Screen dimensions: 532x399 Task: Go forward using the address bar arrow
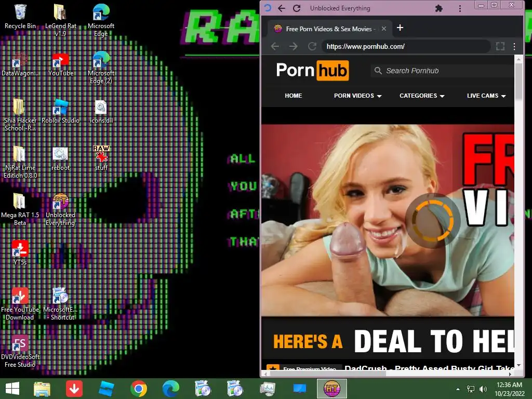pyautogui.click(x=294, y=46)
